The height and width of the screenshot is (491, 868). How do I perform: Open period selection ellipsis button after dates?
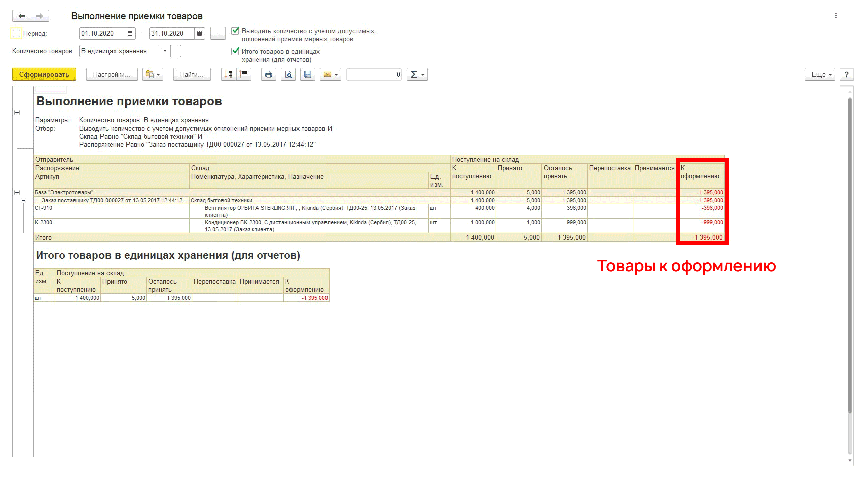[x=218, y=34]
